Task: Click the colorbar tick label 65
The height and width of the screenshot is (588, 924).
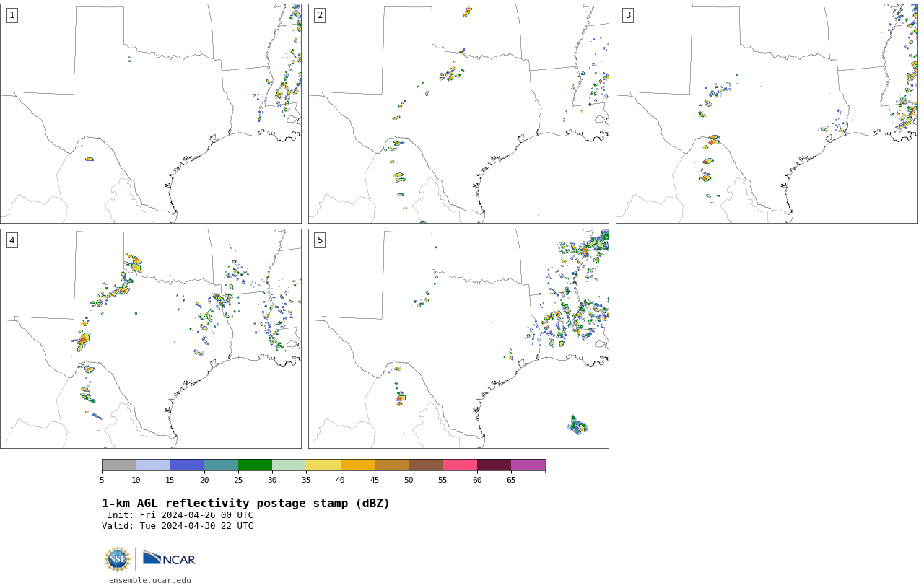Action: (511, 480)
